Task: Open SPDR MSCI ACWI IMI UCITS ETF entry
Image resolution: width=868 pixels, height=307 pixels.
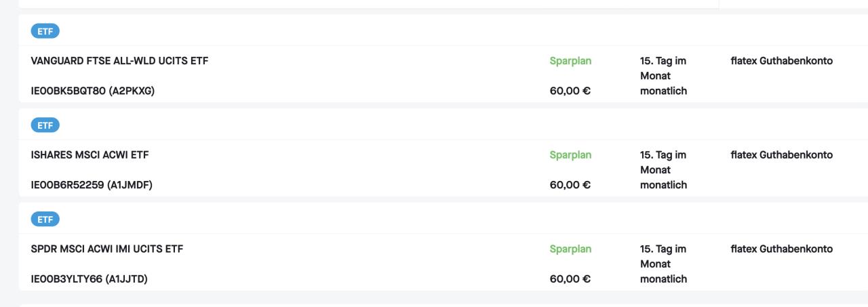Action: [x=107, y=249]
